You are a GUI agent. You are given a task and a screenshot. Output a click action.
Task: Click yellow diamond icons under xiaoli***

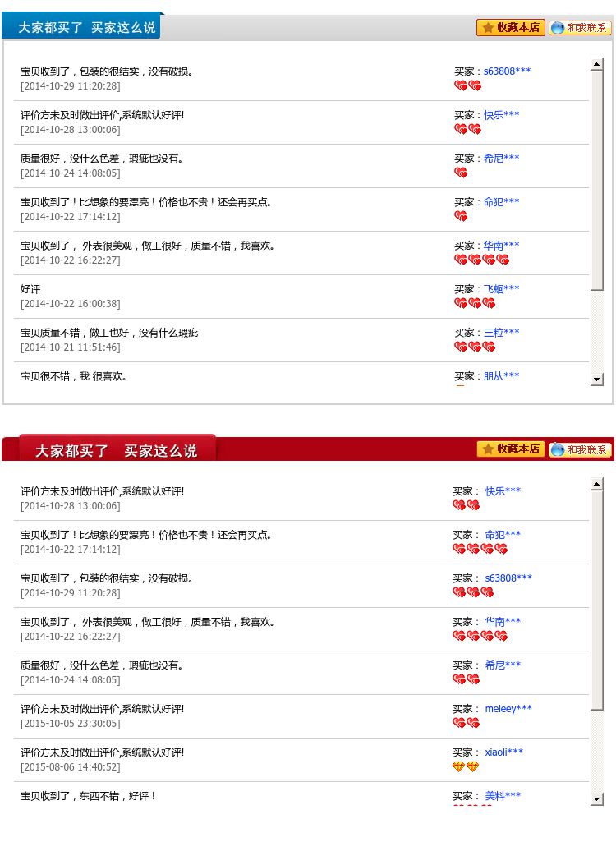click(x=466, y=767)
